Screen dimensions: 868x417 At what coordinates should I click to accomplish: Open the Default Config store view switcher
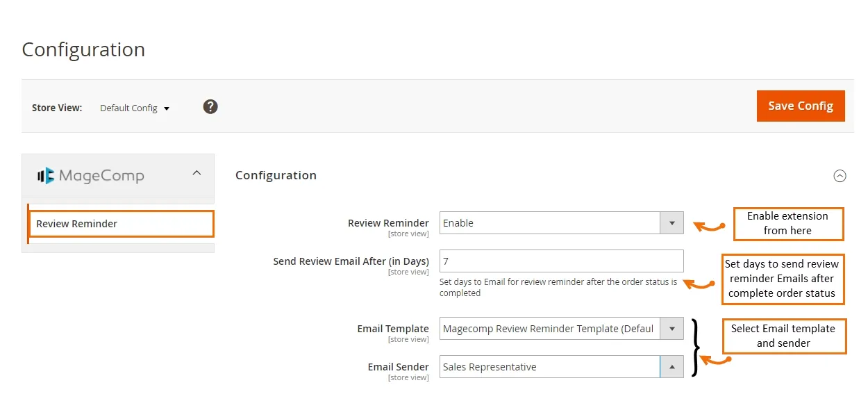pyautogui.click(x=135, y=108)
